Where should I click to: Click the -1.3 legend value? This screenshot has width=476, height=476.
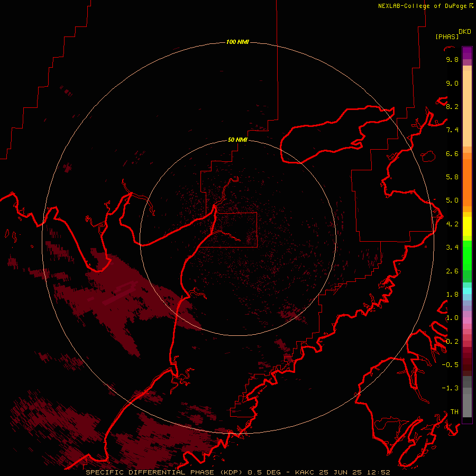pos(450,388)
